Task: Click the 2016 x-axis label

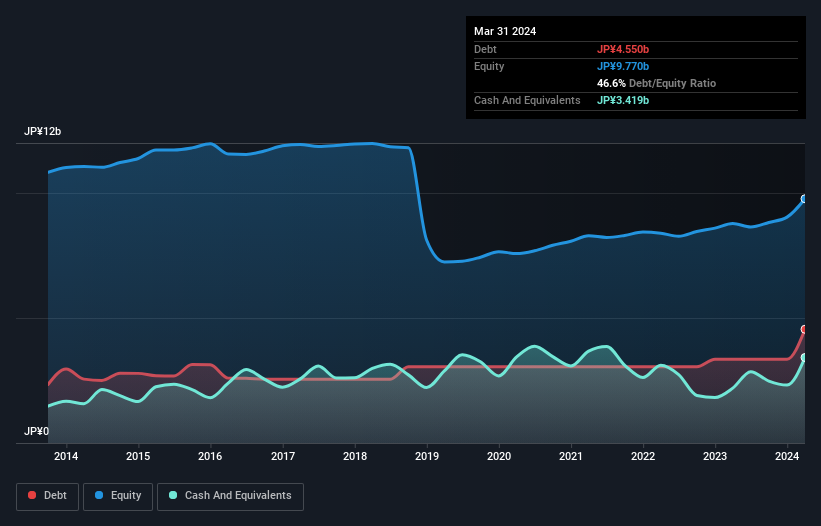Action: [210, 456]
